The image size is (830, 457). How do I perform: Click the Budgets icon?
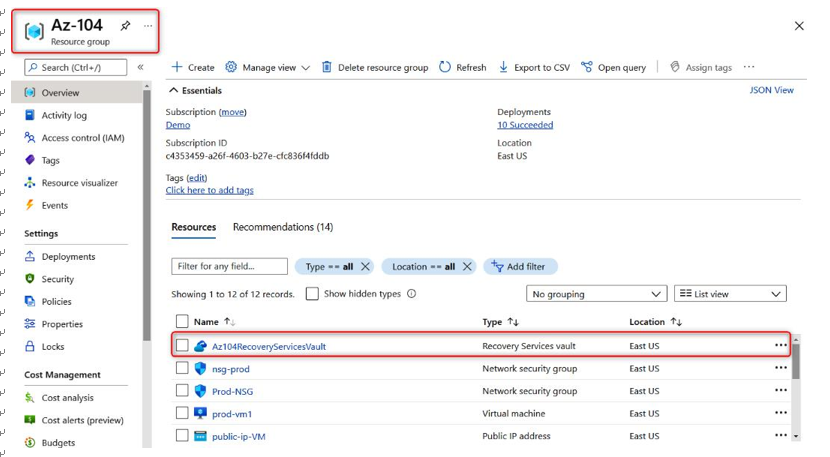pos(30,443)
